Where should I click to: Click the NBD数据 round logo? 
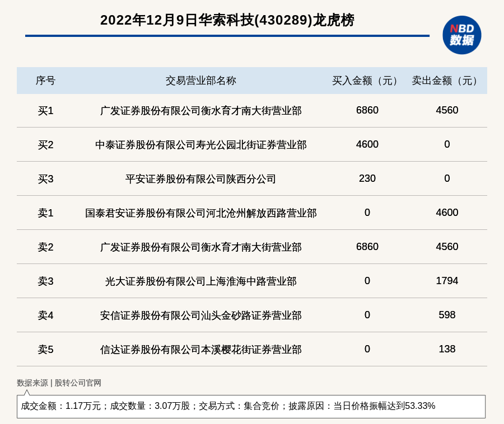(x=462, y=35)
